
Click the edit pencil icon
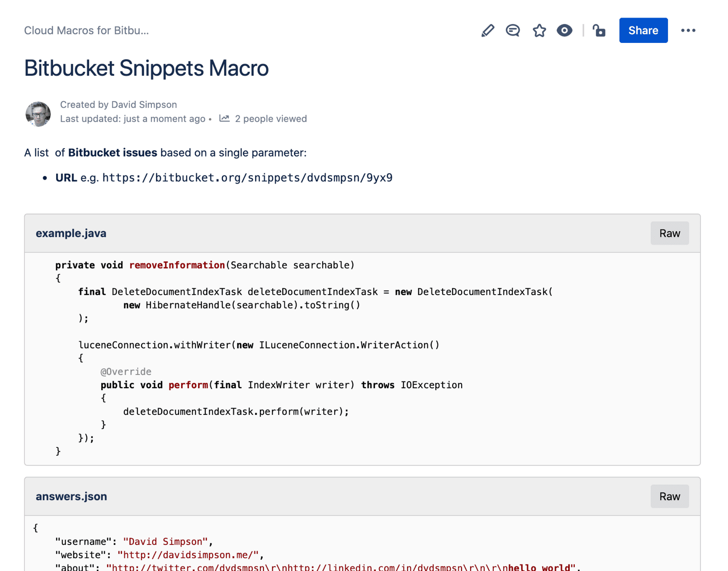pyautogui.click(x=488, y=30)
